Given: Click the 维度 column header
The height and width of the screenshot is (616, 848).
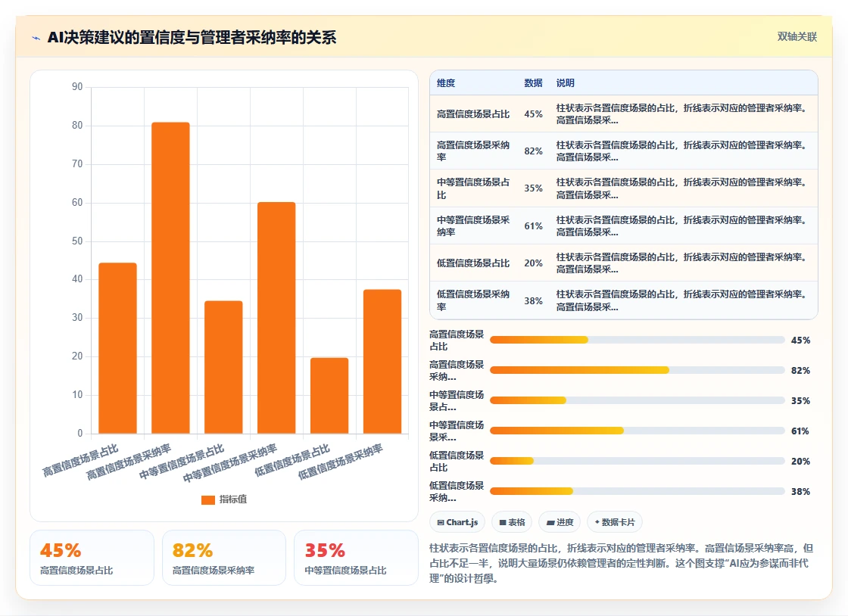Looking at the screenshot, I should click(446, 83).
